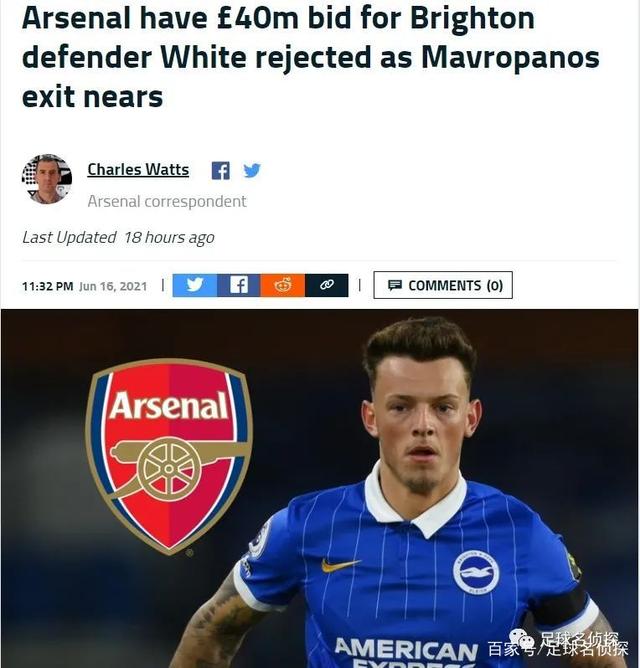Click the Last Updated 18 hours ago text
Image resolution: width=640 pixels, height=668 pixels.
(x=118, y=238)
